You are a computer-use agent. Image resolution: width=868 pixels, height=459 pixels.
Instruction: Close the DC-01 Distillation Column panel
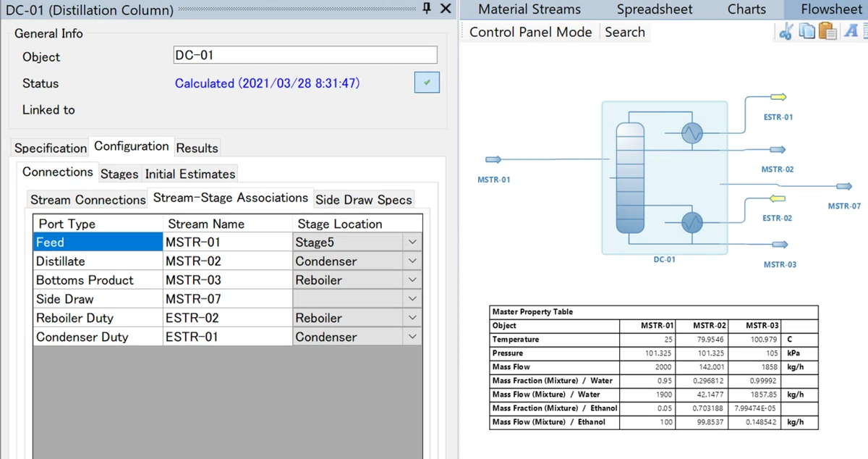(446, 9)
